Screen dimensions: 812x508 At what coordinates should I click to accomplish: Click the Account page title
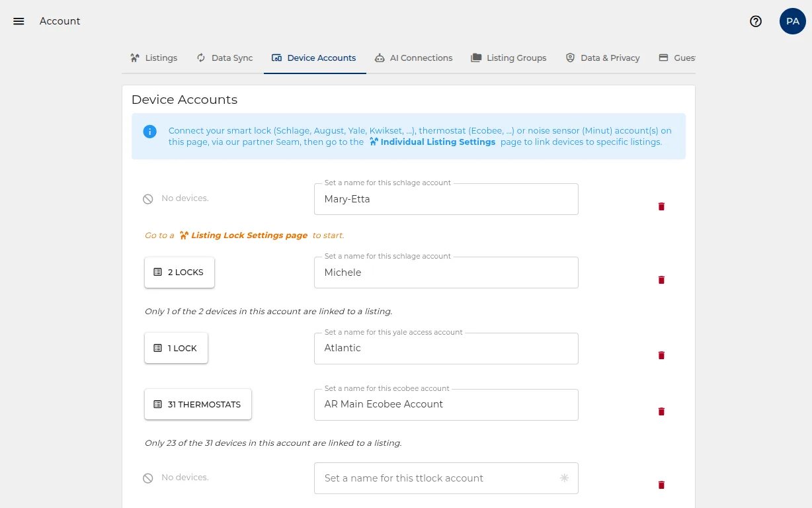[x=60, y=21]
